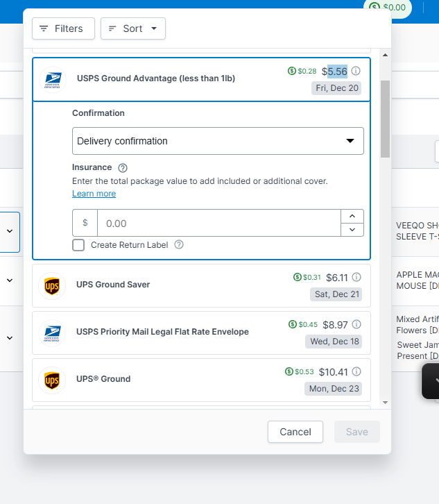The width and height of the screenshot is (439, 504).
Task: Click the Mon, Dec 23 delivery date
Action: [334, 389]
